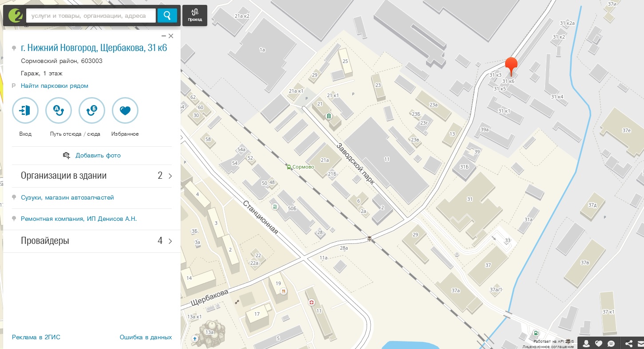644x349 pixels.
Task: Expand the Провайдеры section
Action: pyautogui.click(x=96, y=241)
